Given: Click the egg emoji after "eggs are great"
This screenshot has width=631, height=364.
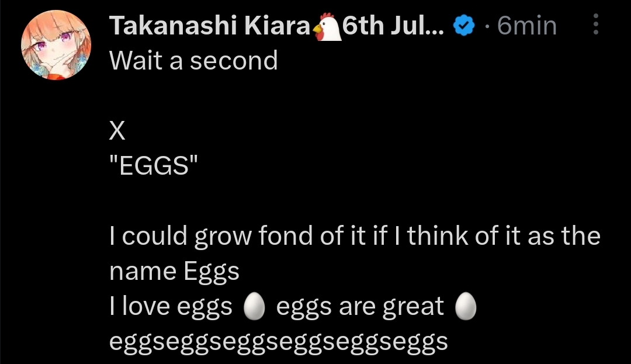Looking at the screenshot, I should coord(466,306).
